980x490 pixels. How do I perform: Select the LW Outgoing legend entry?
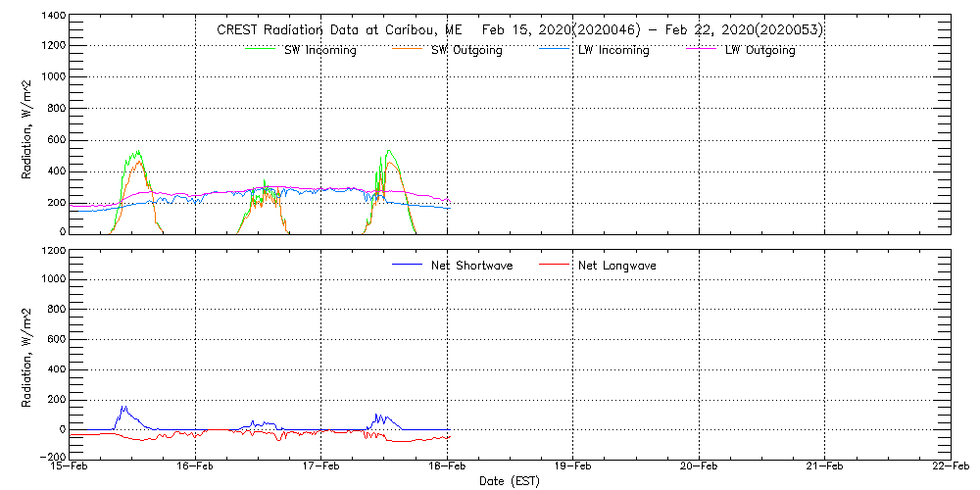click(759, 51)
